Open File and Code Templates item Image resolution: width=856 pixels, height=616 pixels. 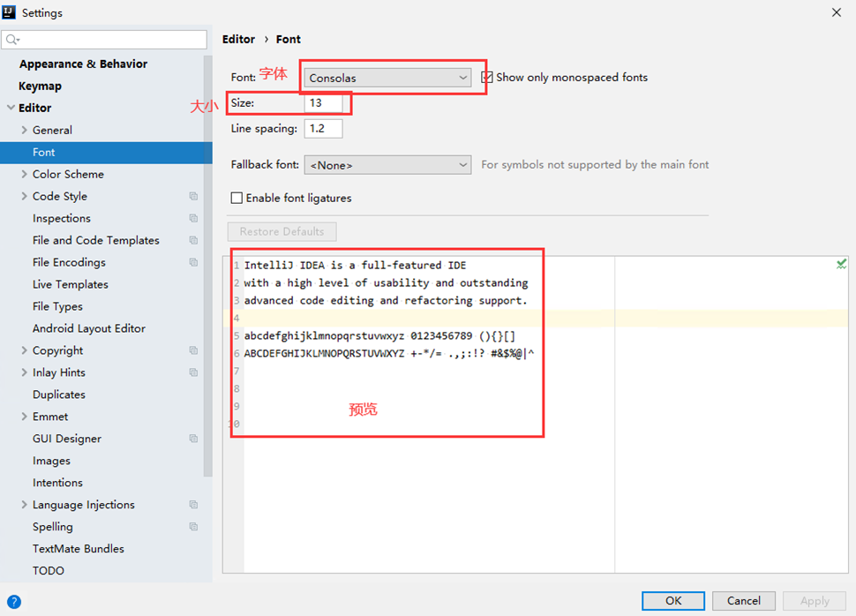96,240
